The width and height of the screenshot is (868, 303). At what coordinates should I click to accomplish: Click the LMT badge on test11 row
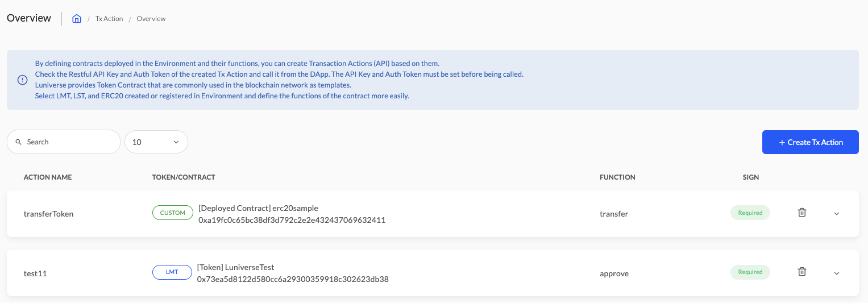pyautogui.click(x=172, y=272)
